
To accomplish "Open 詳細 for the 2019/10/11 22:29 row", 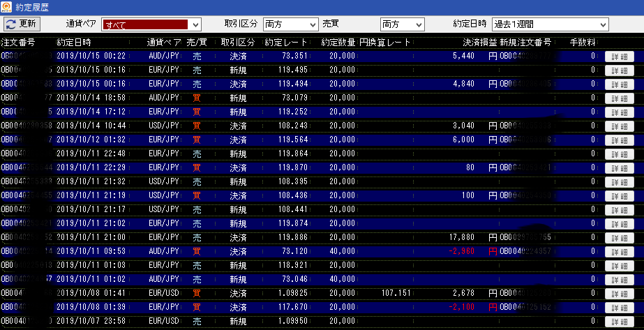I will pos(620,168).
